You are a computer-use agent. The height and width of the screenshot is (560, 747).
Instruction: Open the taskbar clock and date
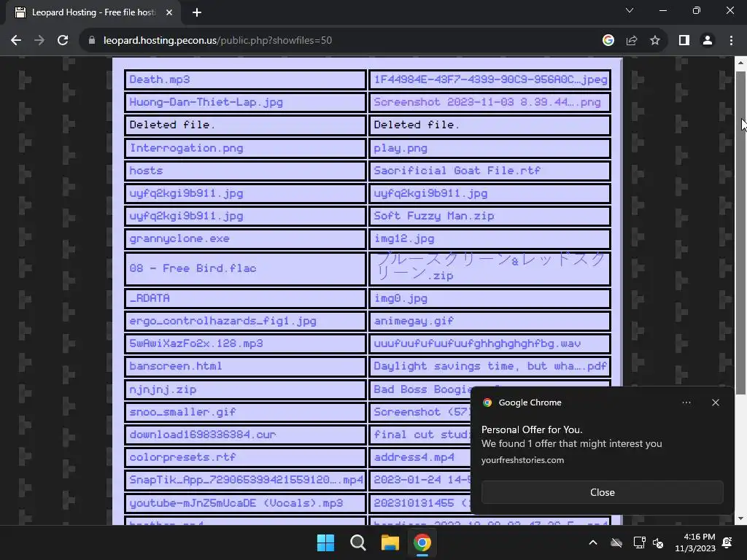[x=695, y=542]
